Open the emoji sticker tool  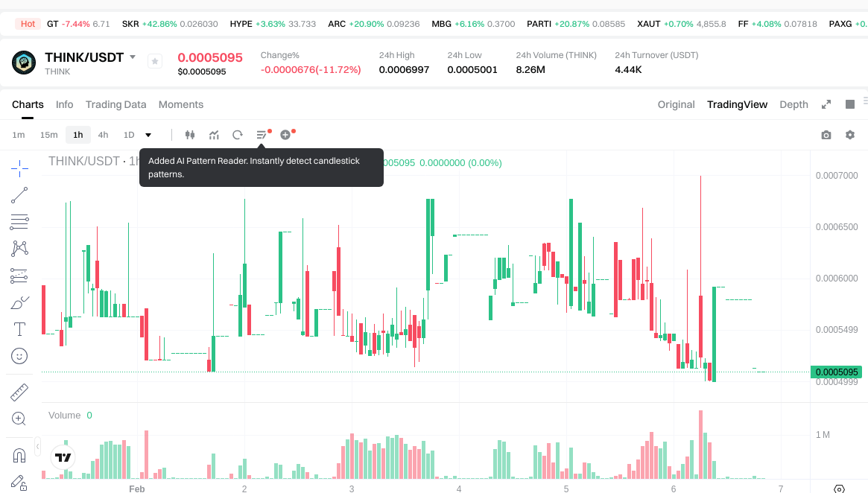click(19, 356)
